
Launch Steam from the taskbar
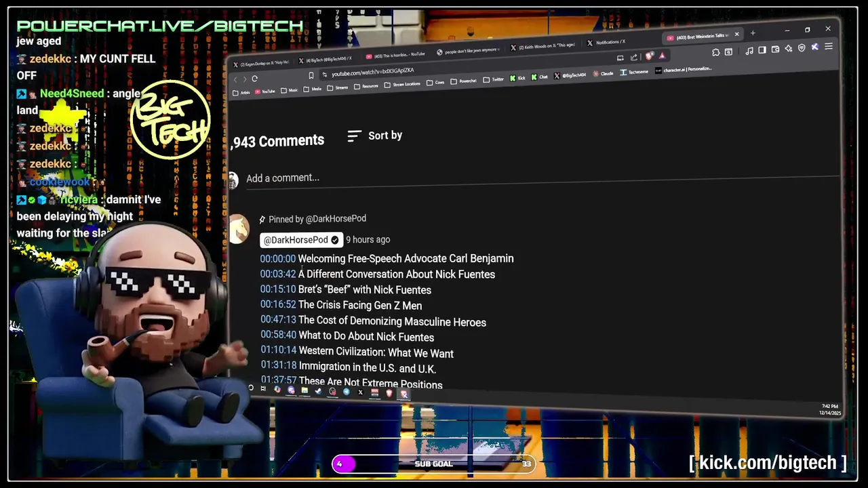pos(318,391)
